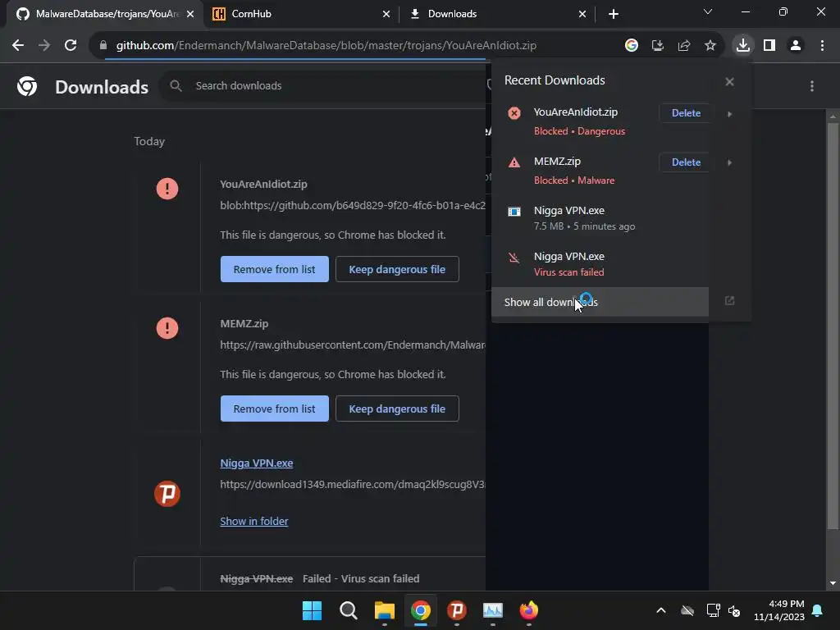Close the CornHub tab
840x630 pixels.
(386, 14)
